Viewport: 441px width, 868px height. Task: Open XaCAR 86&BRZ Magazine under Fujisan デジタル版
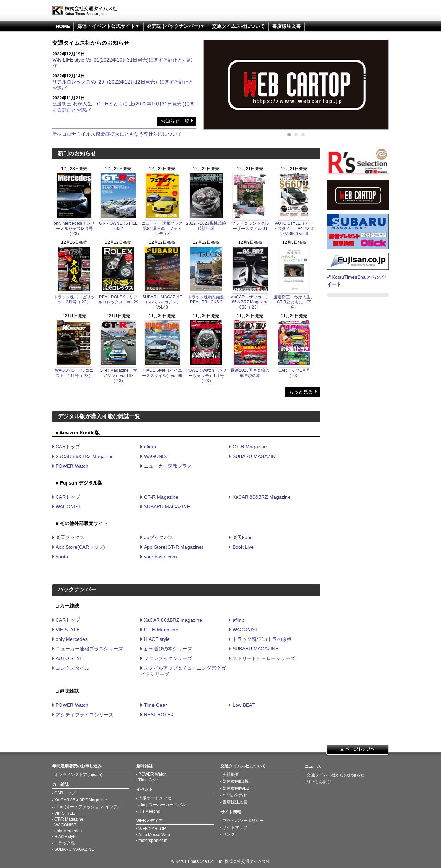(x=261, y=497)
